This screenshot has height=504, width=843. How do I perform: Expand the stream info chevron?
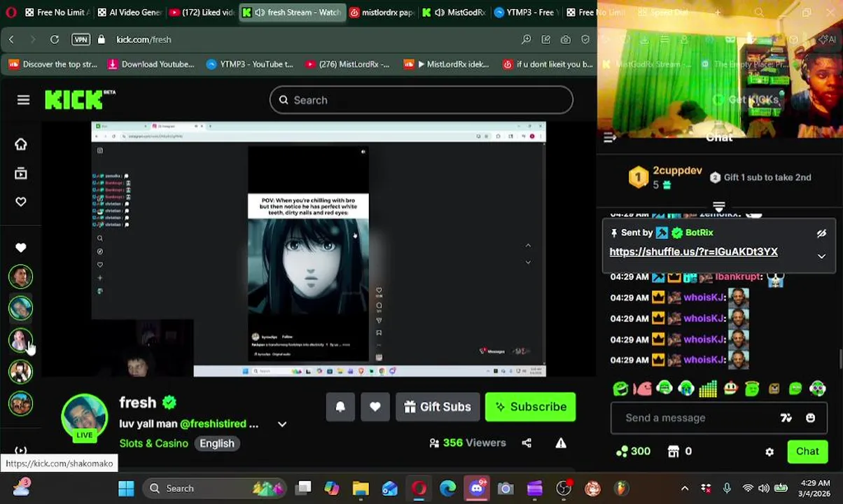(x=282, y=423)
